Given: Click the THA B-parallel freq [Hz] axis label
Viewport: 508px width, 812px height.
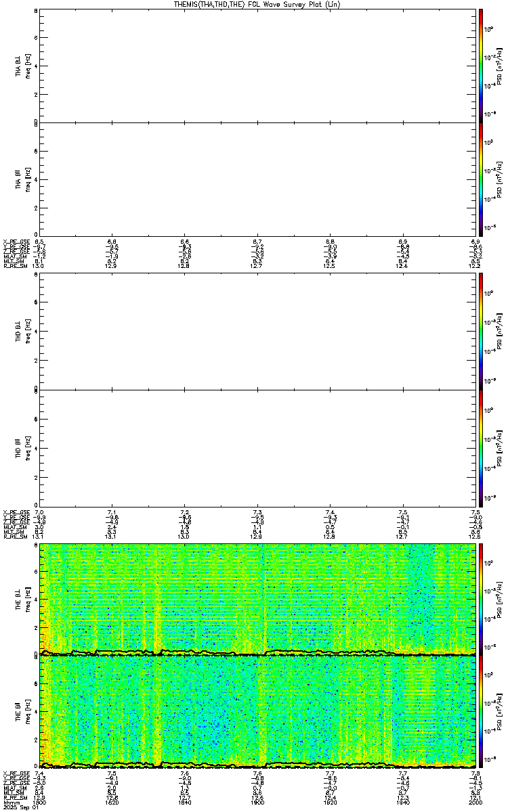Looking at the screenshot, I should (x=28, y=179).
